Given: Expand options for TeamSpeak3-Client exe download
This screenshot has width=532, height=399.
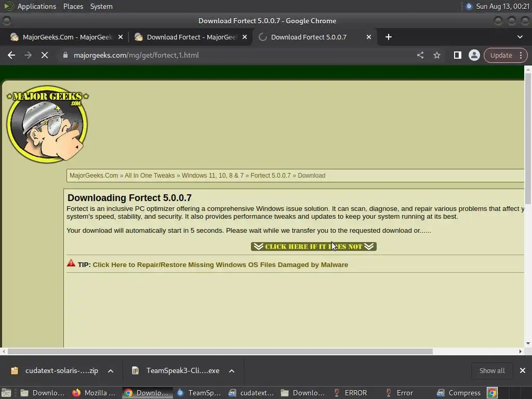Looking at the screenshot, I should click(x=232, y=371).
